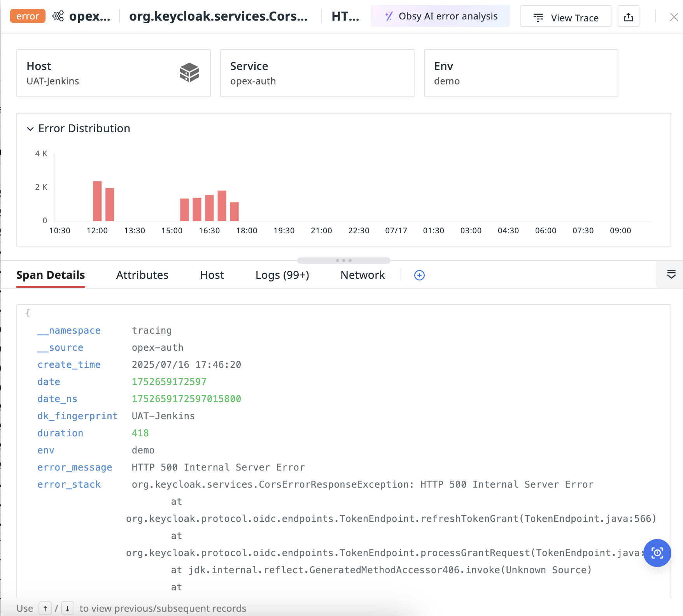Image resolution: width=683 pixels, height=616 pixels.
Task: Click the create_time value 2025/07/16 17:46:20
Action: coord(186,365)
